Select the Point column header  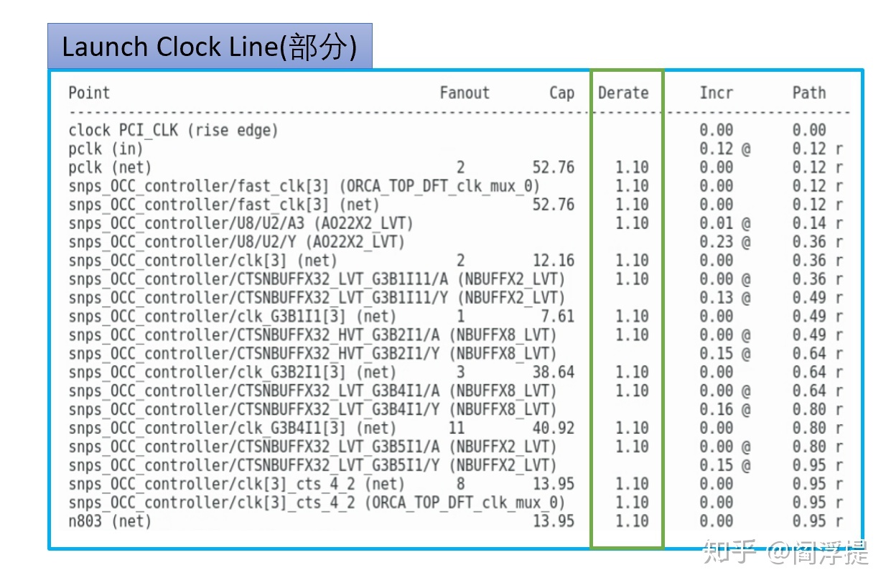point(89,93)
